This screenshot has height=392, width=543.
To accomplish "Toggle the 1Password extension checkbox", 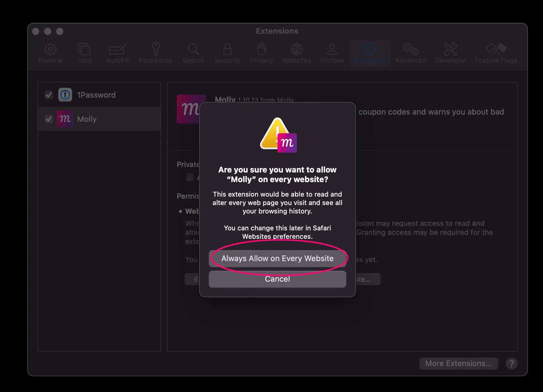I will click(x=49, y=95).
